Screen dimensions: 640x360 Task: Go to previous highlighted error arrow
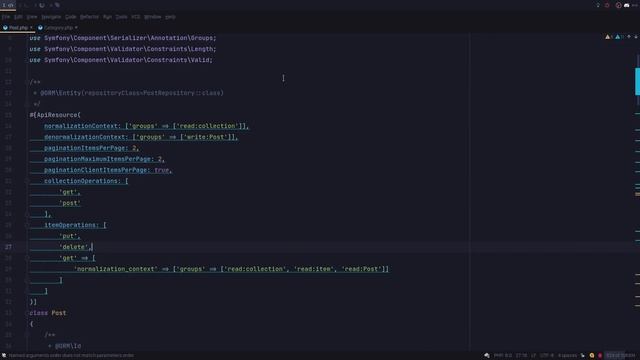click(629, 37)
